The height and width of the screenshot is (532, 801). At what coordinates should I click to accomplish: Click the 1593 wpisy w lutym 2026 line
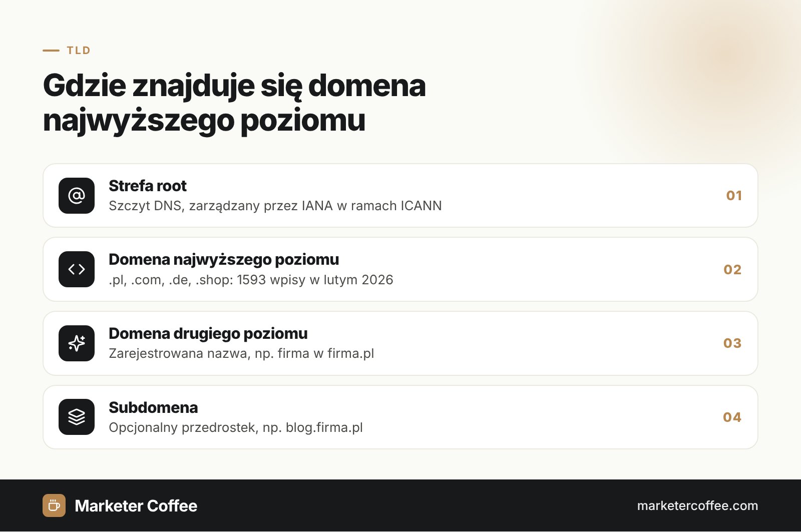(251, 280)
